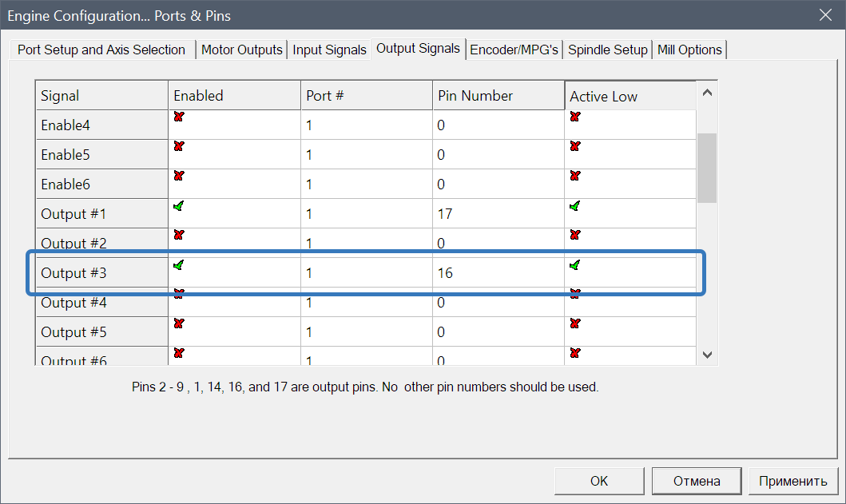Click the vertical scrollbar thumb
Screen dimensions: 846x504
pyautogui.click(x=707, y=168)
